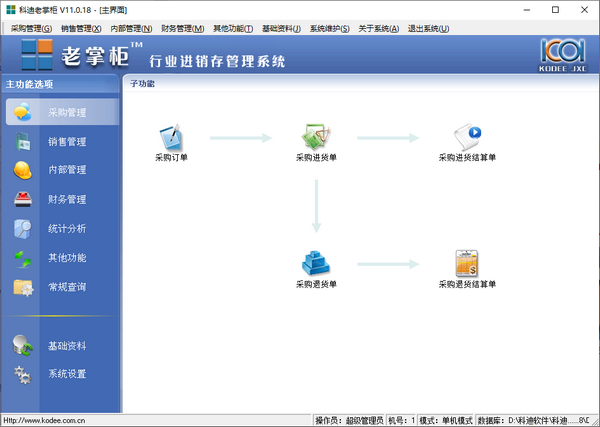Screen dimensions: 600x427
Task: Open the 采购管理(G) menu
Action: (31, 29)
